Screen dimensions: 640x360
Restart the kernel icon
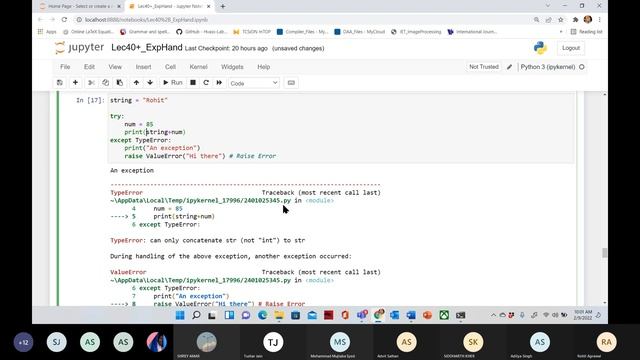[206, 83]
